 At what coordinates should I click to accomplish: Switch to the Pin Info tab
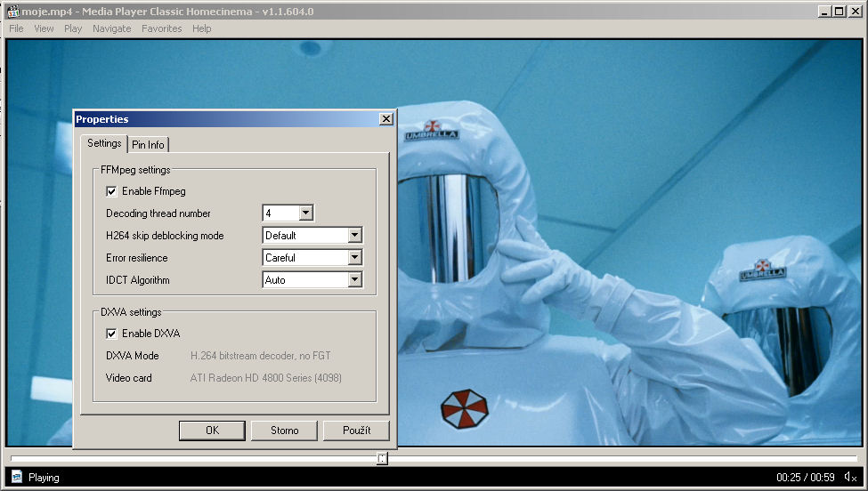click(148, 144)
